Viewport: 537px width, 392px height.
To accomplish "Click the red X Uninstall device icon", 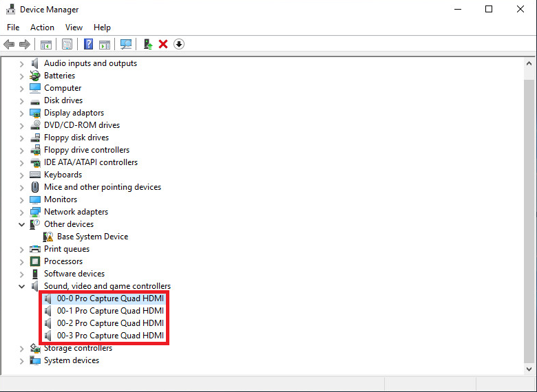I will [163, 44].
